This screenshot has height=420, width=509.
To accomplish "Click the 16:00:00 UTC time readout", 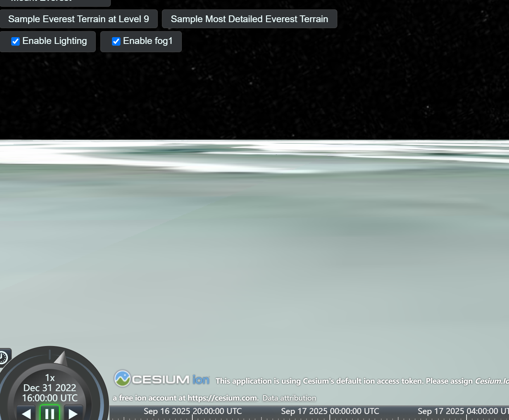I will tap(50, 398).
